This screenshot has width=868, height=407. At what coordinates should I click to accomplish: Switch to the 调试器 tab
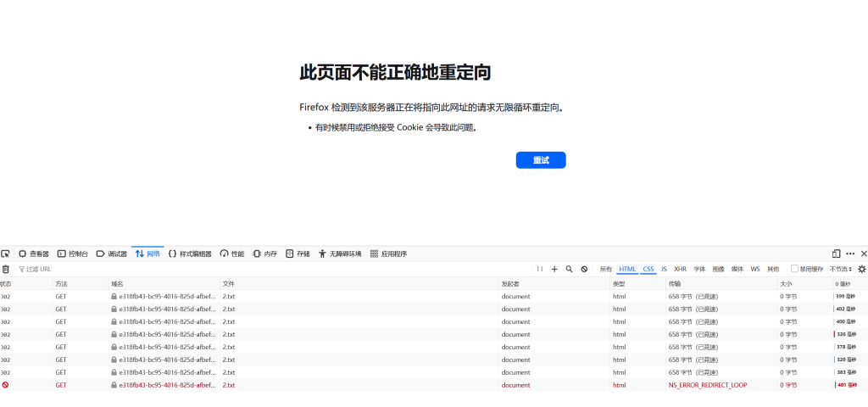(x=112, y=254)
